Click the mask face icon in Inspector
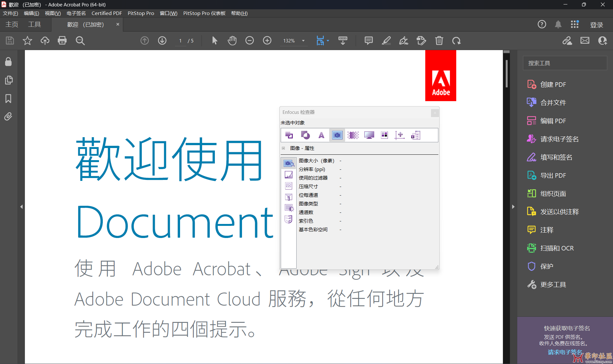Screen dimensions: 613x364 click(289, 219)
